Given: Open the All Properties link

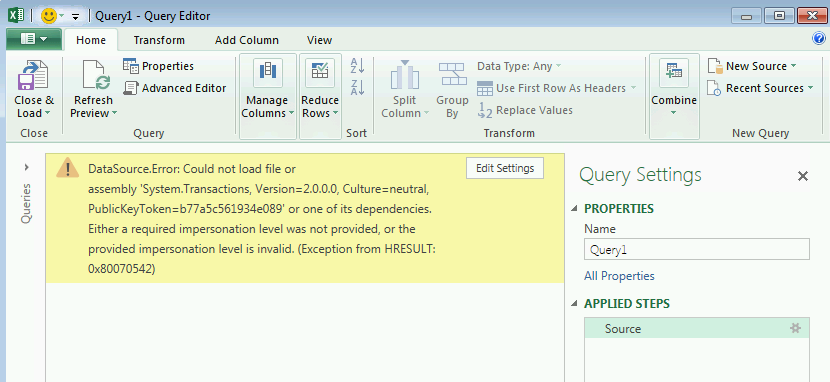Looking at the screenshot, I should point(619,276).
